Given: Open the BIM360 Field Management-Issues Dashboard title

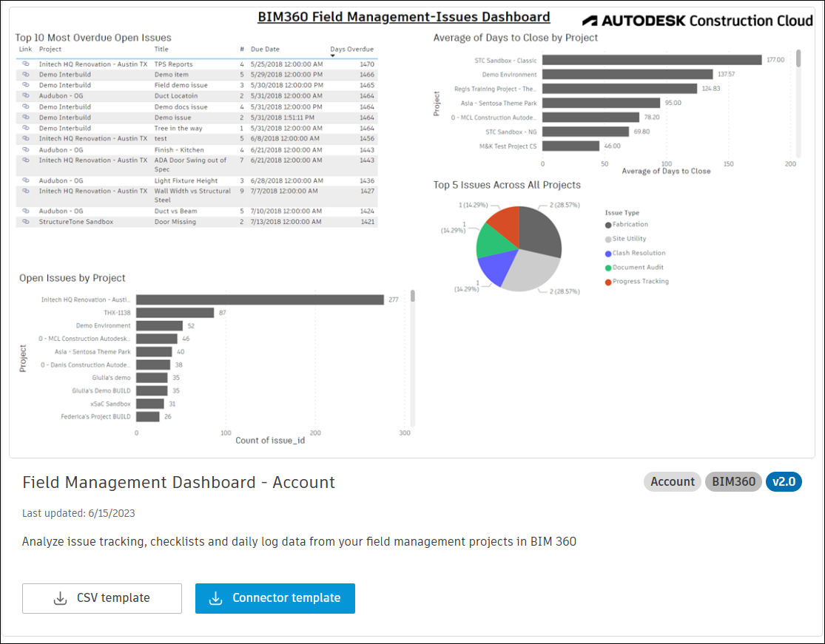Looking at the screenshot, I should click(403, 17).
